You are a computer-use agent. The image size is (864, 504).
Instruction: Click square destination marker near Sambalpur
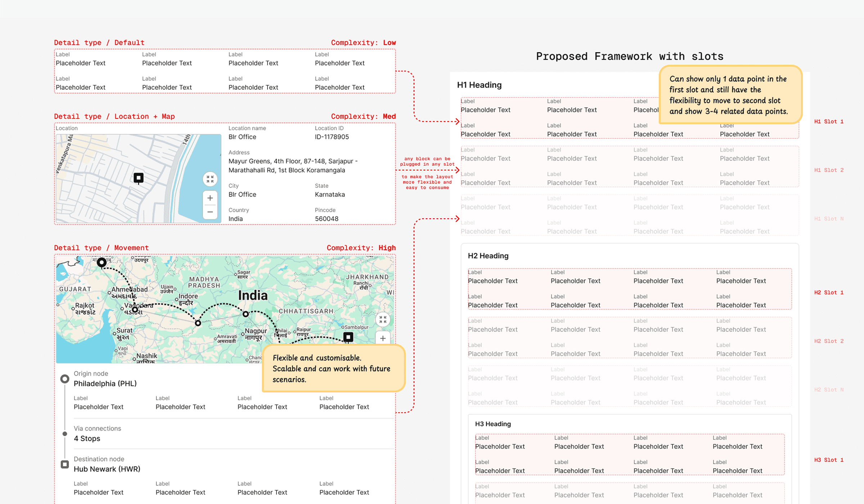point(348,337)
